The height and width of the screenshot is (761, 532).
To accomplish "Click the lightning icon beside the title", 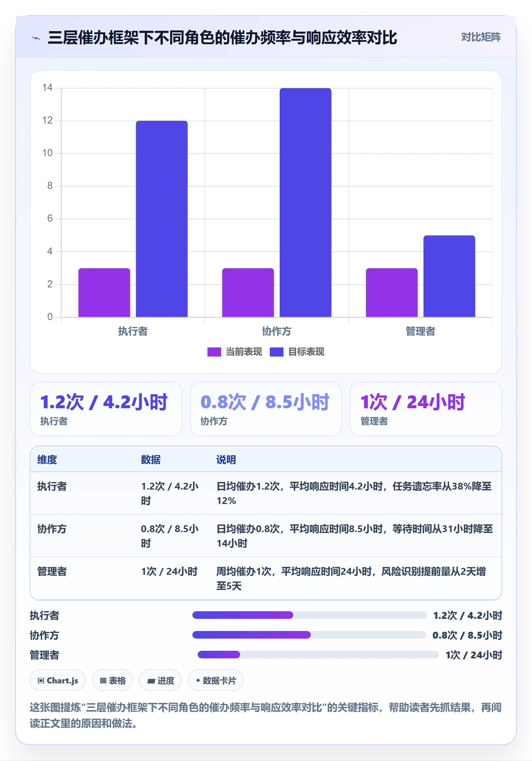I will [36, 38].
